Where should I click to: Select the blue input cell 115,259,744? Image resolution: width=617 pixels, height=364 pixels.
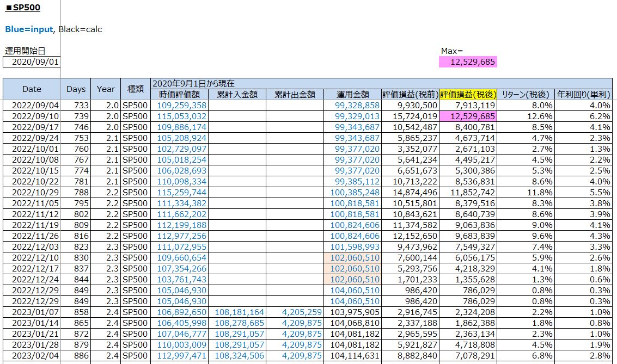click(x=181, y=193)
